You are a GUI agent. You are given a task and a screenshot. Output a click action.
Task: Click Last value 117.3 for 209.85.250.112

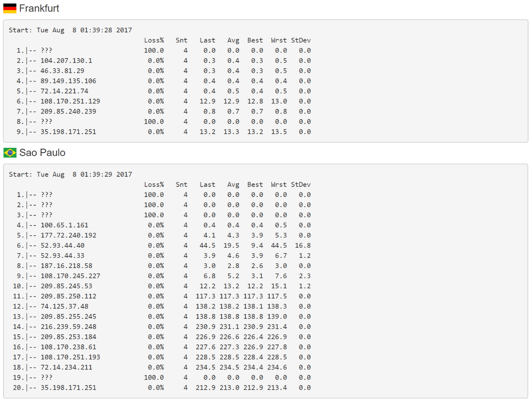click(x=205, y=296)
